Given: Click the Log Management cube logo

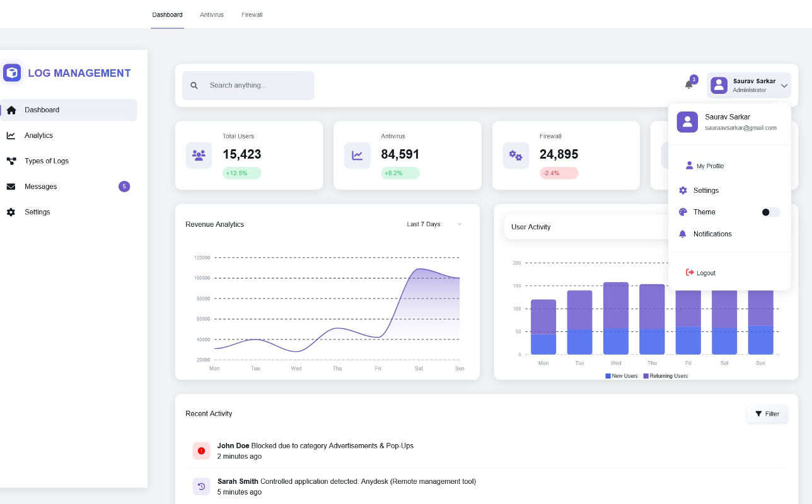Looking at the screenshot, I should [12, 72].
